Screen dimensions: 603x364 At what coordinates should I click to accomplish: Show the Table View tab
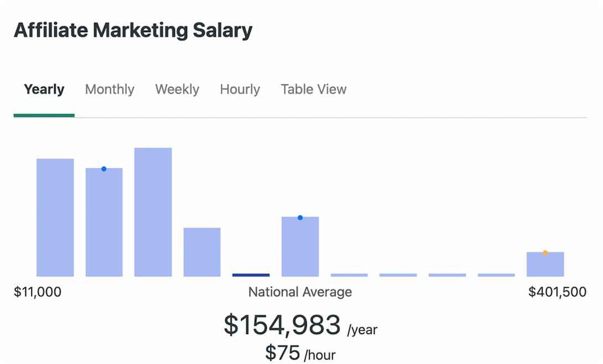[x=313, y=90]
